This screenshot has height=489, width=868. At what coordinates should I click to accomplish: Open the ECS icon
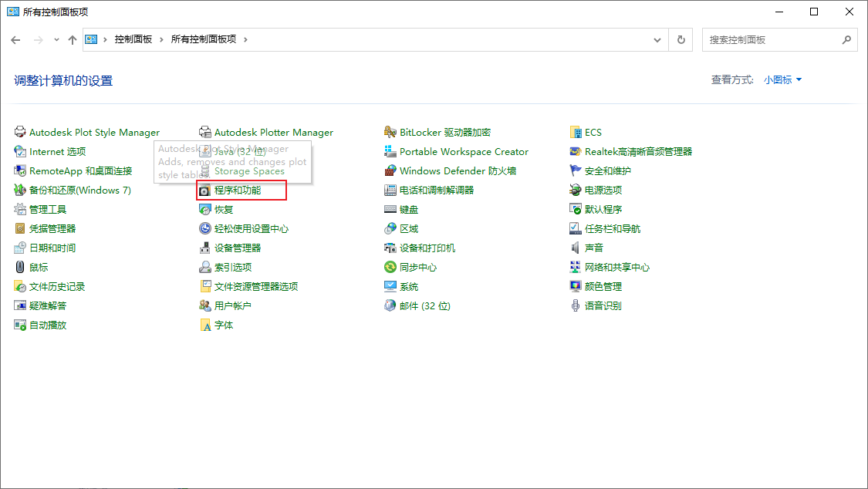575,132
